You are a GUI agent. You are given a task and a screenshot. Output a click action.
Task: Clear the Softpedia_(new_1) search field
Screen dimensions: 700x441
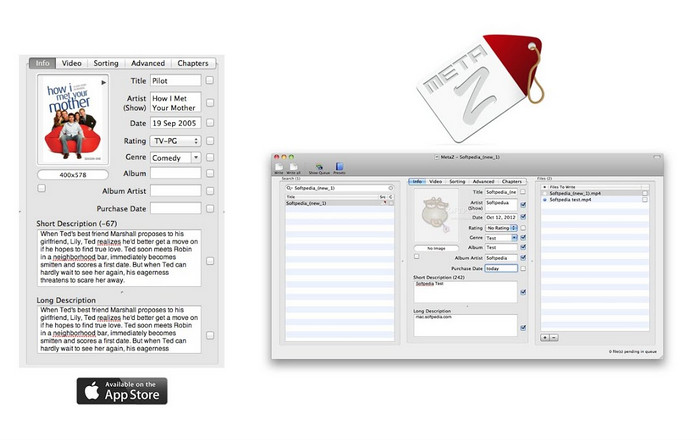pyautogui.click(x=391, y=188)
